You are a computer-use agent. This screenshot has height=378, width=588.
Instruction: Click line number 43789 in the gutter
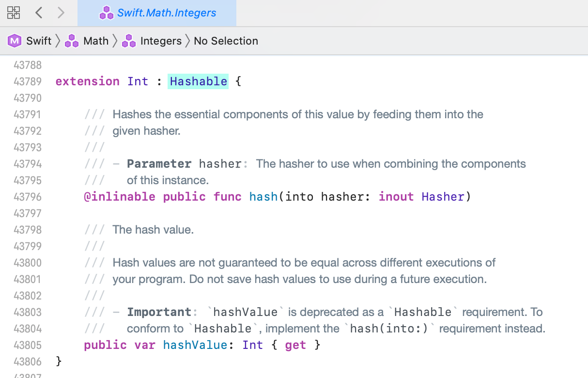(28, 81)
